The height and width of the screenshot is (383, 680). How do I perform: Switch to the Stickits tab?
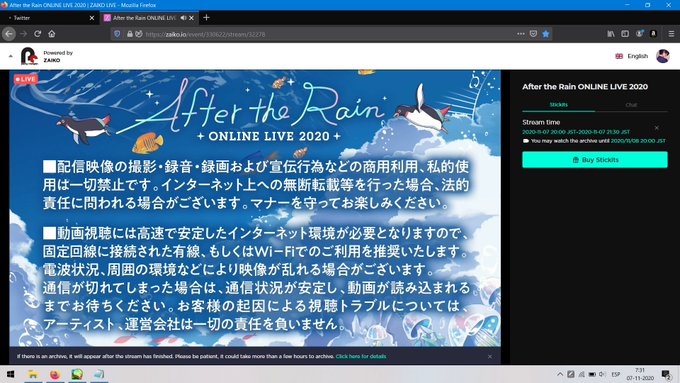point(559,105)
